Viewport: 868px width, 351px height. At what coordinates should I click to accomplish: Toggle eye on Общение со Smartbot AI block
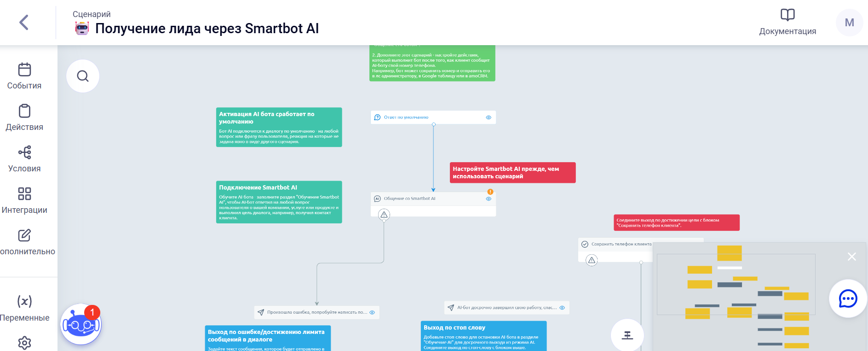tap(489, 199)
